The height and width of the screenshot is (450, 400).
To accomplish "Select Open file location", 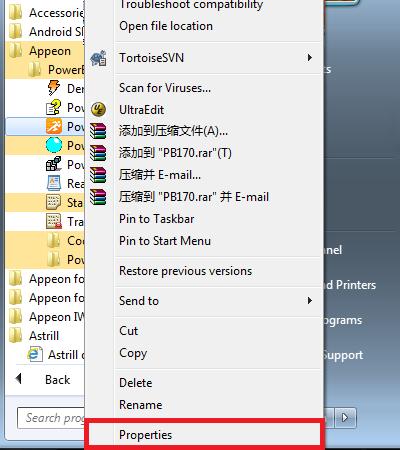I will [166, 26].
